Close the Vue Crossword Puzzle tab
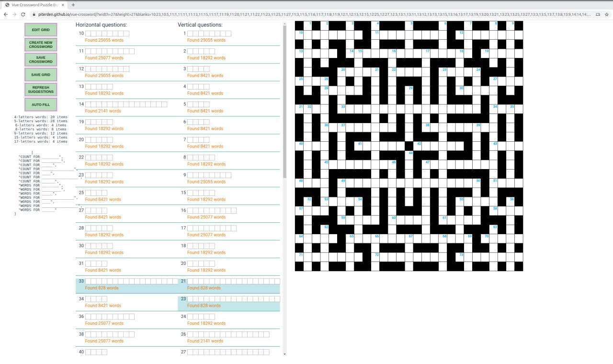The height and width of the screenshot is (364, 613). click(63, 4)
